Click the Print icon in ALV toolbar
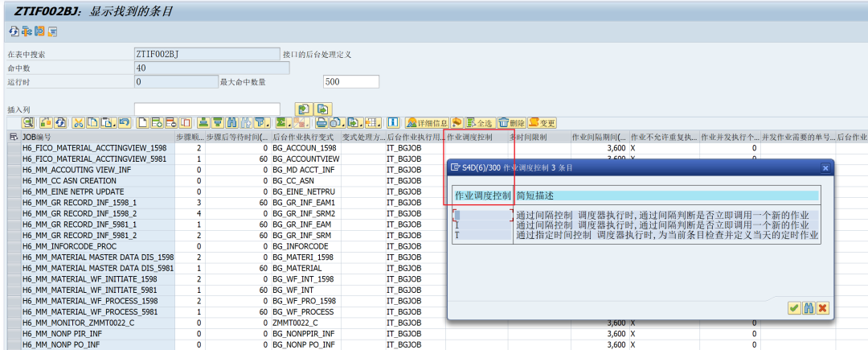868x350 pixels. [x=321, y=122]
